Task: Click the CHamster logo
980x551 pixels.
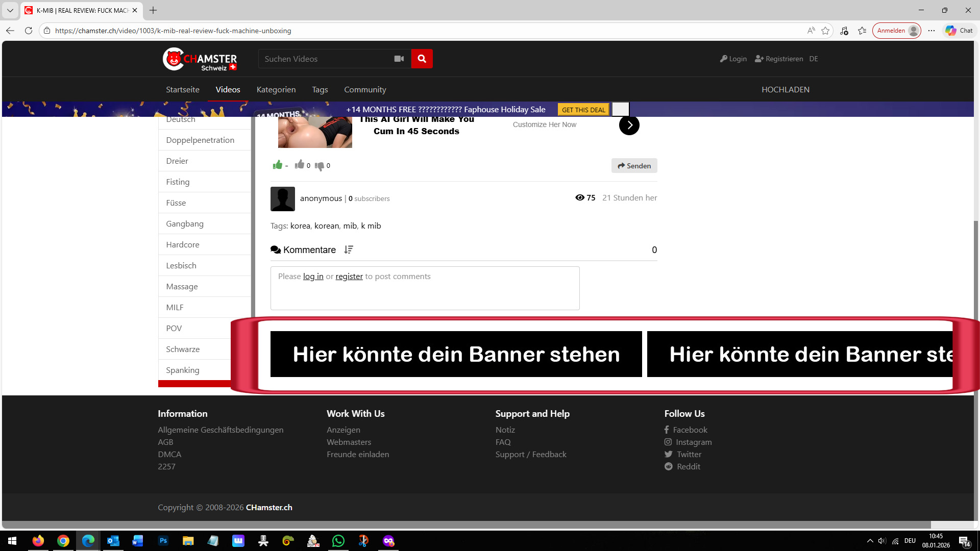Action: 199,59
